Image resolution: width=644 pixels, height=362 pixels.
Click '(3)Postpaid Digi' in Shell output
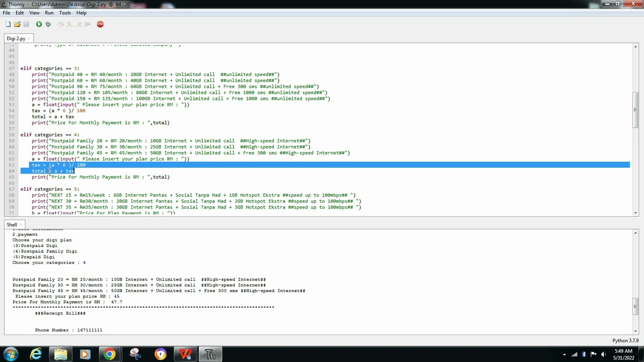[35, 246]
